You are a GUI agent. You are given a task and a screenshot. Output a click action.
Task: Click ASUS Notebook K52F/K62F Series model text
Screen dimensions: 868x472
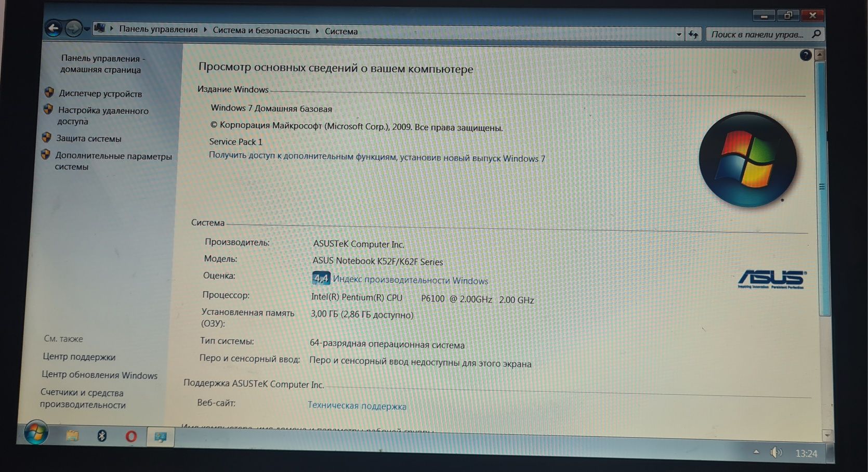pyautogui.click(x=378, y=261)
